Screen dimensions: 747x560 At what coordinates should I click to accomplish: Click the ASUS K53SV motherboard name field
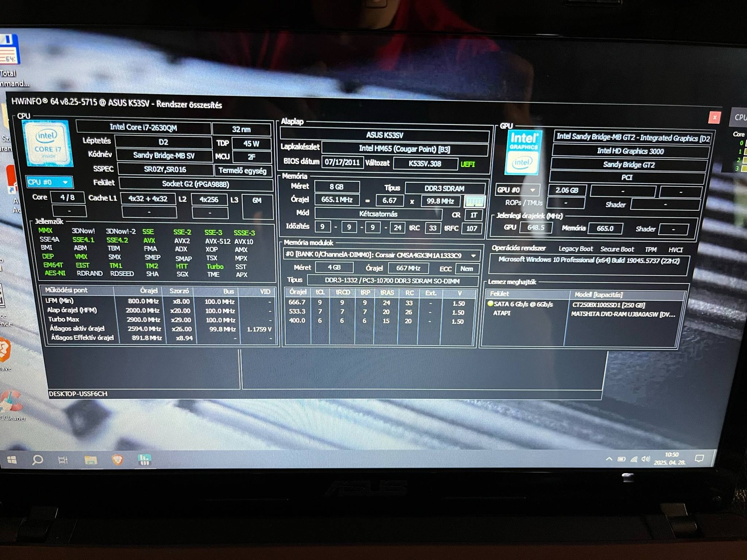coord(384,135)
